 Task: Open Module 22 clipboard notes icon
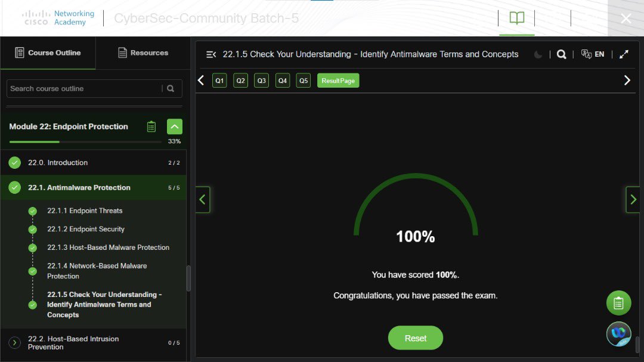click(x=151, y=126)
